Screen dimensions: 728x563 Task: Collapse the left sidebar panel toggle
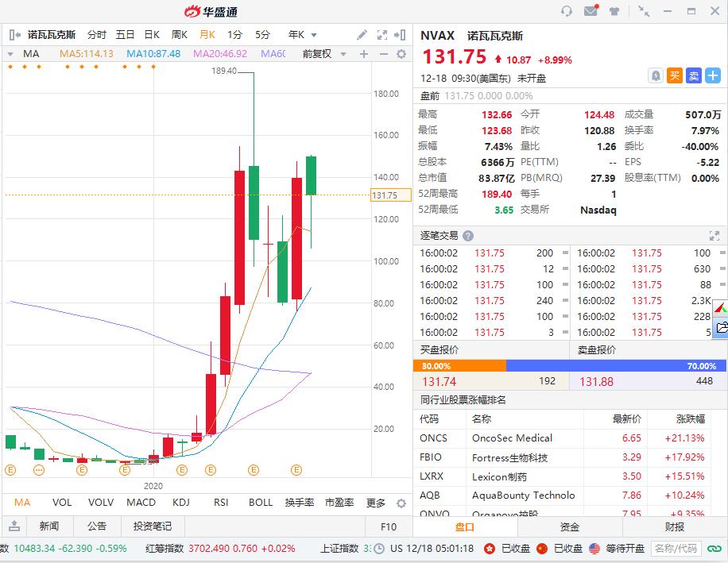click(15, 35)
